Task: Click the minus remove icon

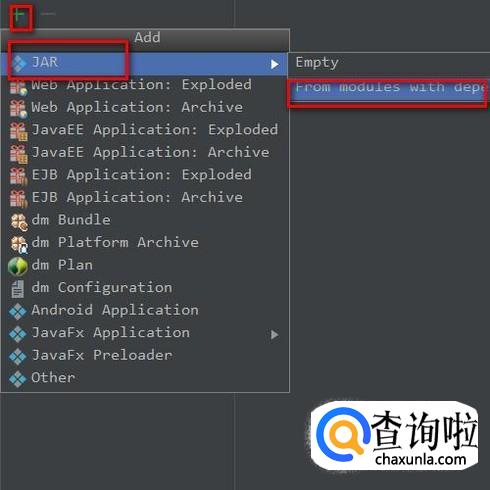Action: (x=49, y=14)
